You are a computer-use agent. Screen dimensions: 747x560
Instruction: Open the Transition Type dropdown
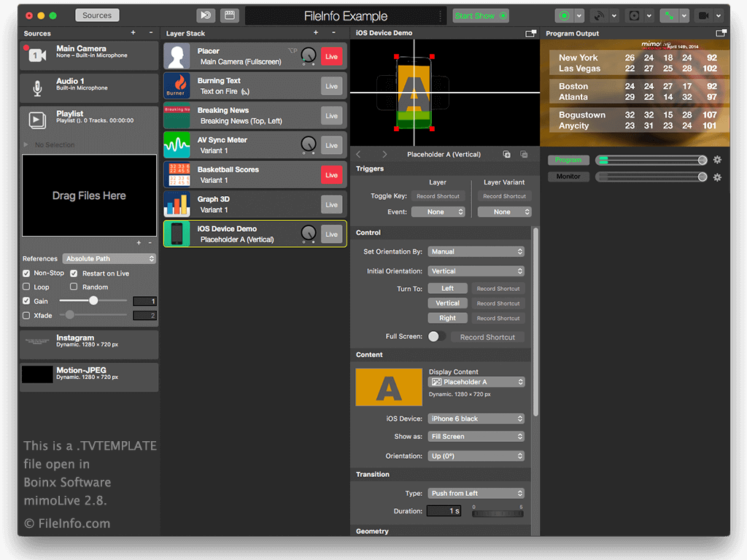(x=476, y=494)
